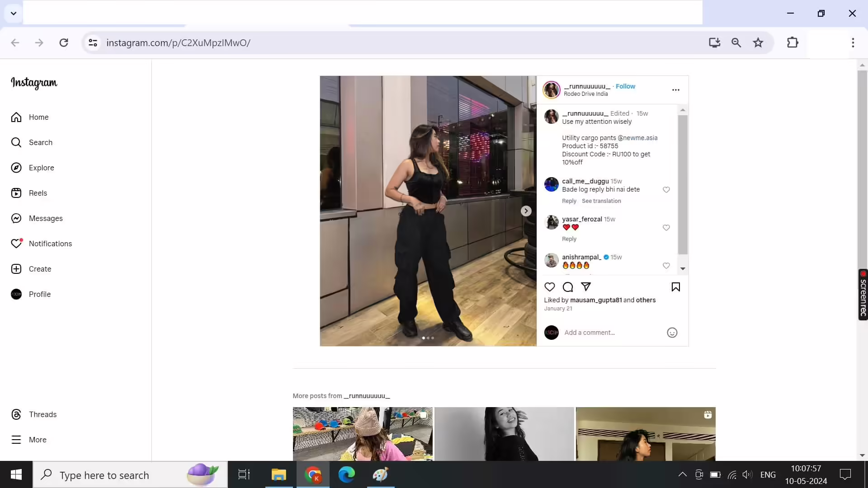Viewport: 868px width, 488px height.
Task: Open the emoji picker for comment
Action: point(672,333)
